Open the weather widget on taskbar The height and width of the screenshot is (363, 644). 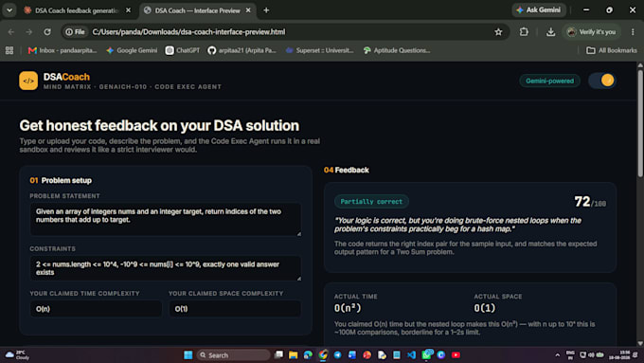(17, 354)
